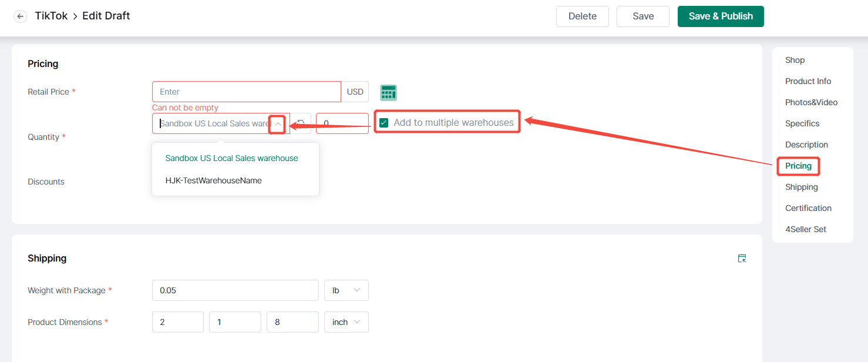Click the TikTok breadcrumb link

click(51, 16)
